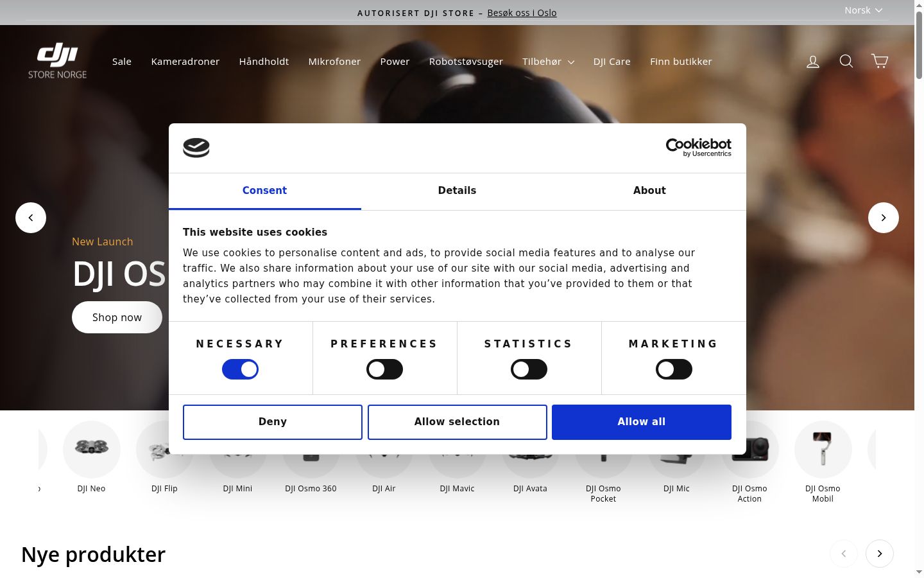This screenshot has height=578, width=924.
Task: Open the DJI Mic category label
Action: tap(676, 489)
